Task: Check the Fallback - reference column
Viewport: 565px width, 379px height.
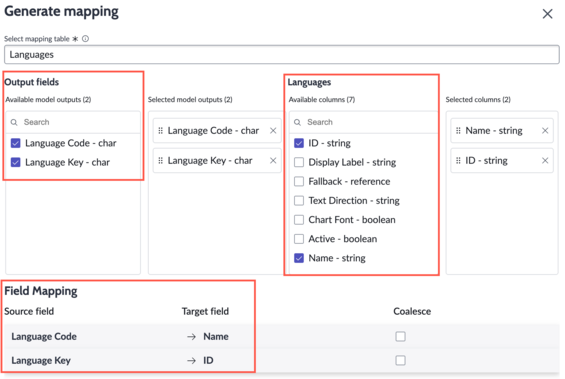Action: [x=299, y=181]
